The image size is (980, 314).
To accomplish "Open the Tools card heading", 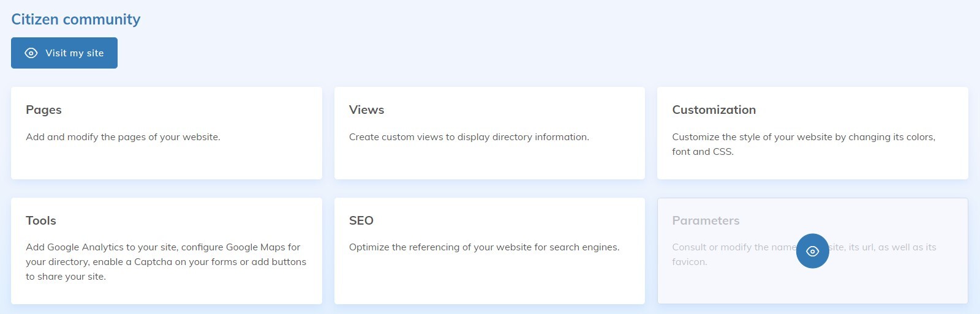I will (40, 220).
